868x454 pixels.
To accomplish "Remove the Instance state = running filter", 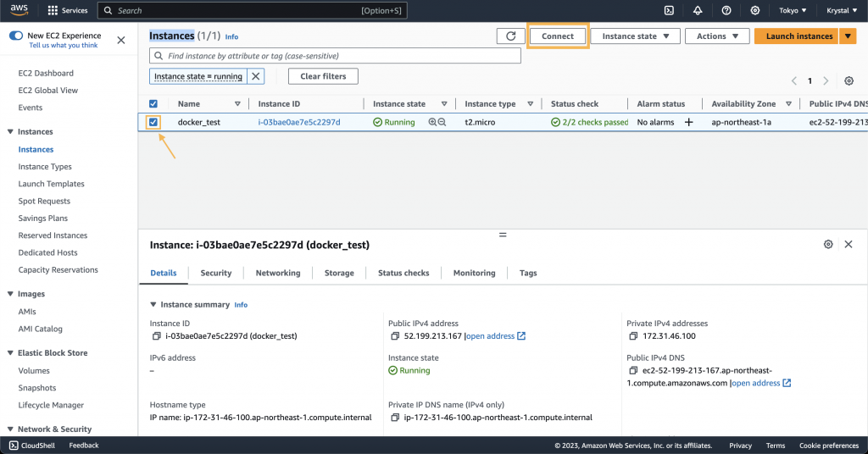I will tap(256, 76).
